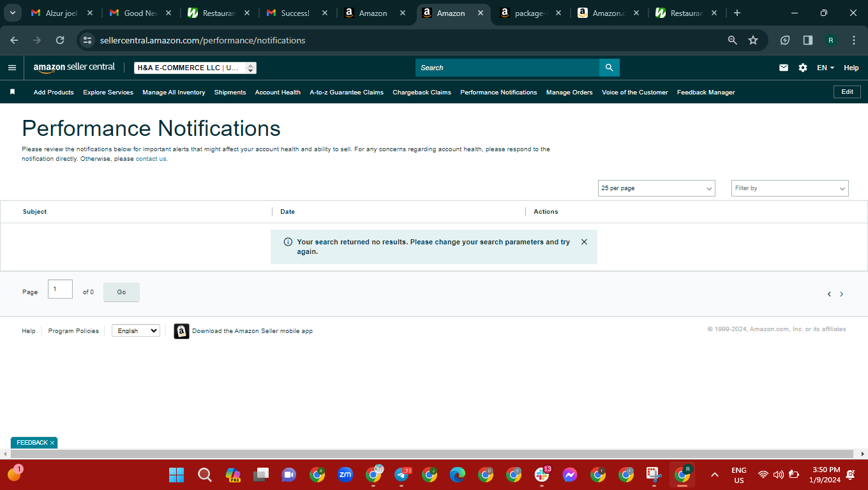This screenshot has width=868, height=490.
Task: Open Performance Notifications menu item
Action: click(x=498, y=93)
